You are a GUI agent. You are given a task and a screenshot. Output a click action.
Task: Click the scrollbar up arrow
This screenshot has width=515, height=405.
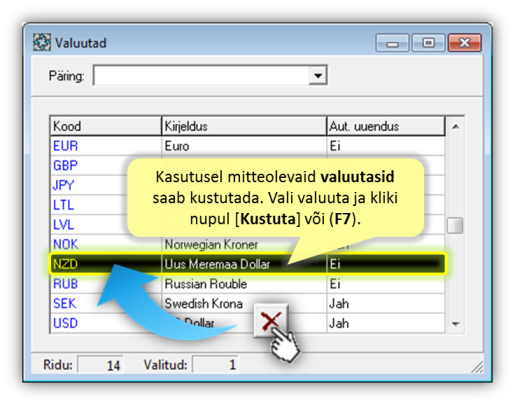[x=455, y=126]
